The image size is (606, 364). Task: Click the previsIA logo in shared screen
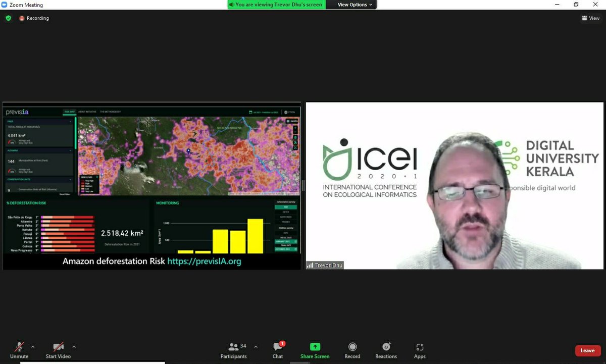pos(17,112)
